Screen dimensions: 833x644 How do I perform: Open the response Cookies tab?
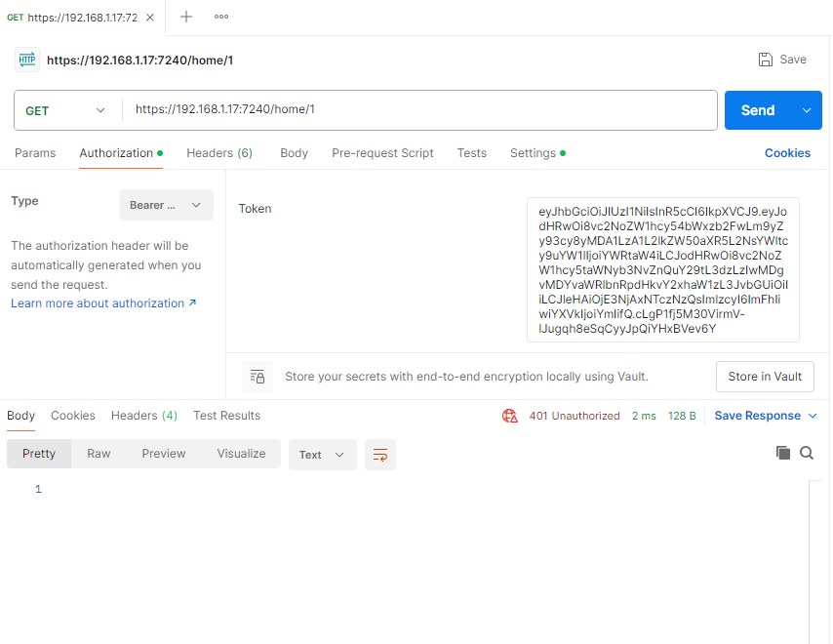pyautogui.click(x=73, y=416)
